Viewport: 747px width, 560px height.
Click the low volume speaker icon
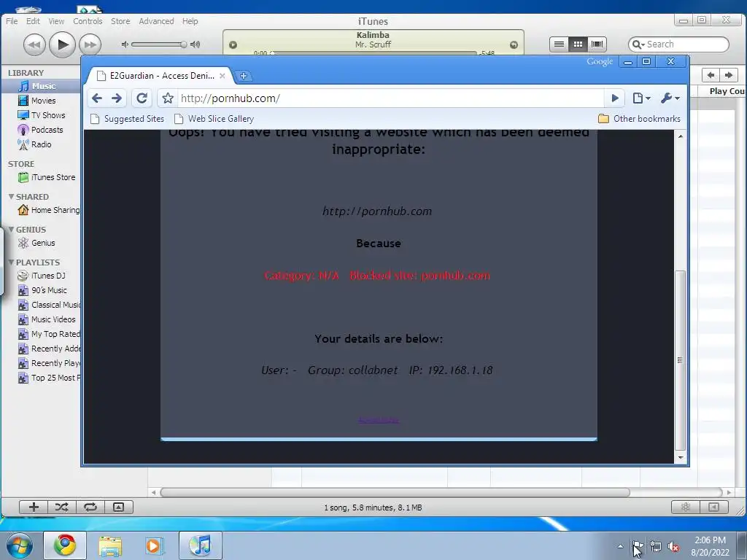point(125,44)
